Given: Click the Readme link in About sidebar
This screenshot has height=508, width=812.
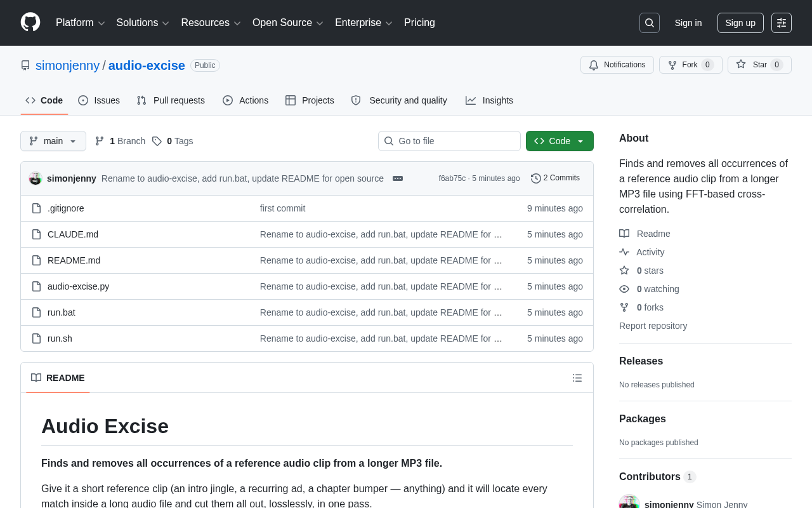Looking at the screenshot, I should (645, 234).
